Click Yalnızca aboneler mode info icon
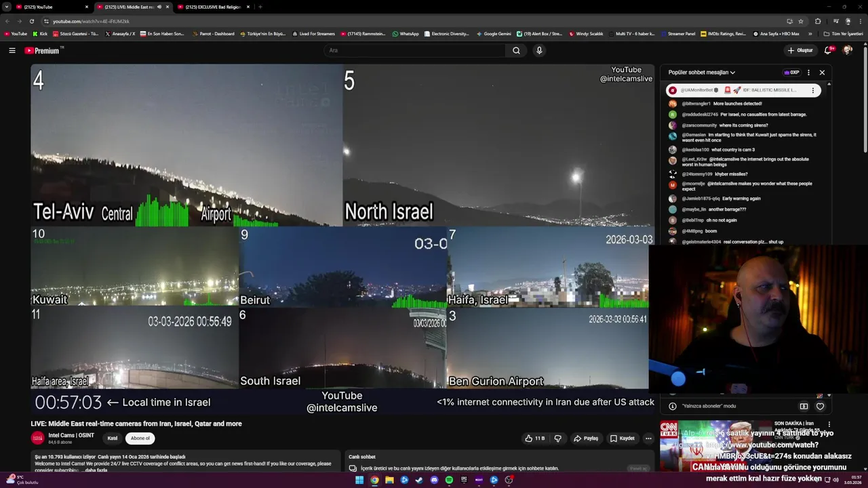The height and width of the screenshot is (488, 868). tap(672, 406)
